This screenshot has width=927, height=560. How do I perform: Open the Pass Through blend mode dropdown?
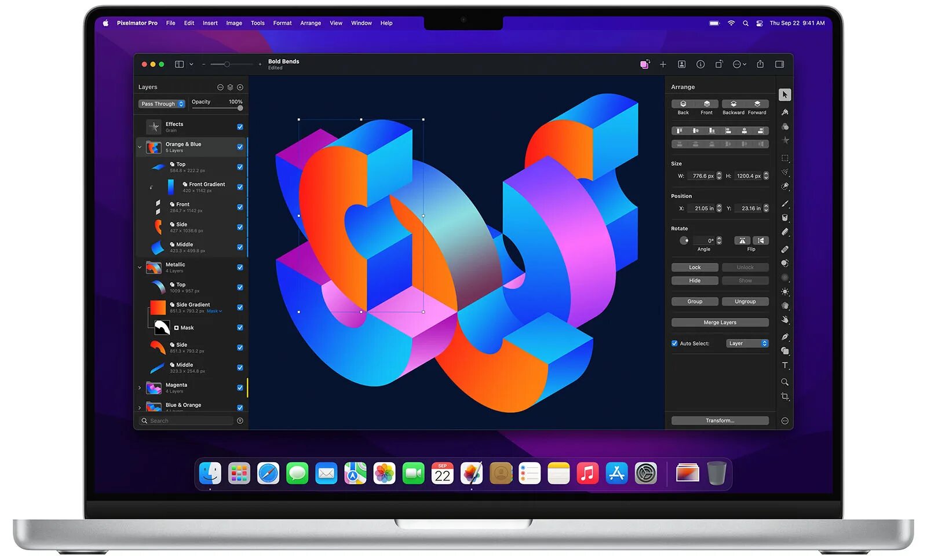point(162,104)
